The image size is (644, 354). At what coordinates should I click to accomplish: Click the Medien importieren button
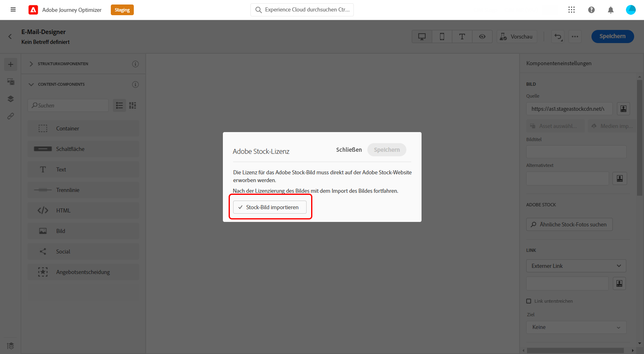(x=612, y=126)
